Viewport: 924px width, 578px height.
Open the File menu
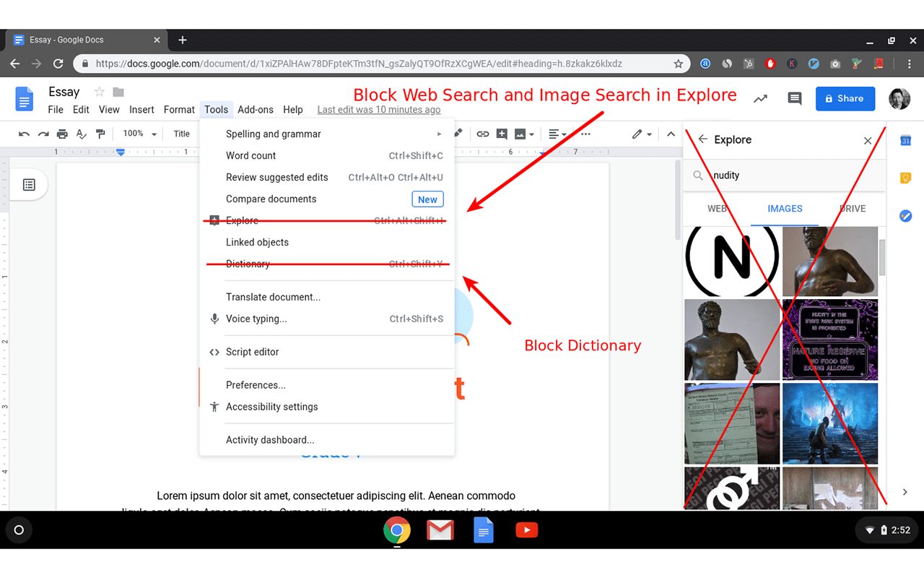coord(56,110)
